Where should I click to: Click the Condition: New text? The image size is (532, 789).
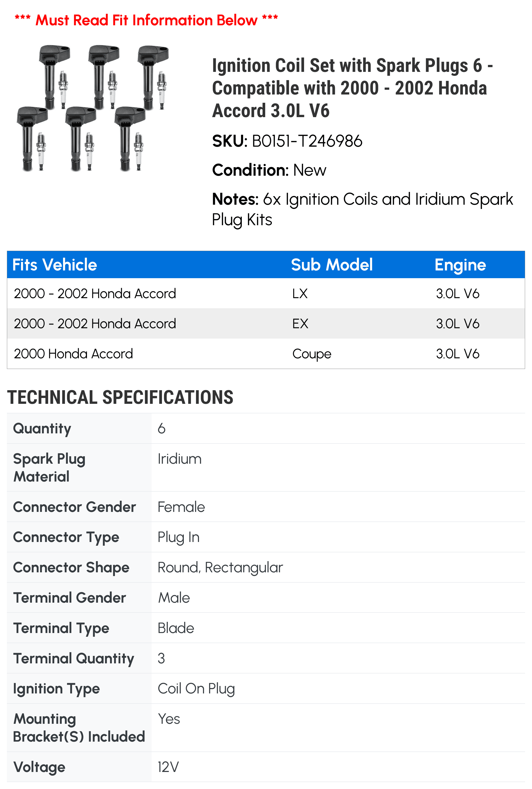click(269, 170)
